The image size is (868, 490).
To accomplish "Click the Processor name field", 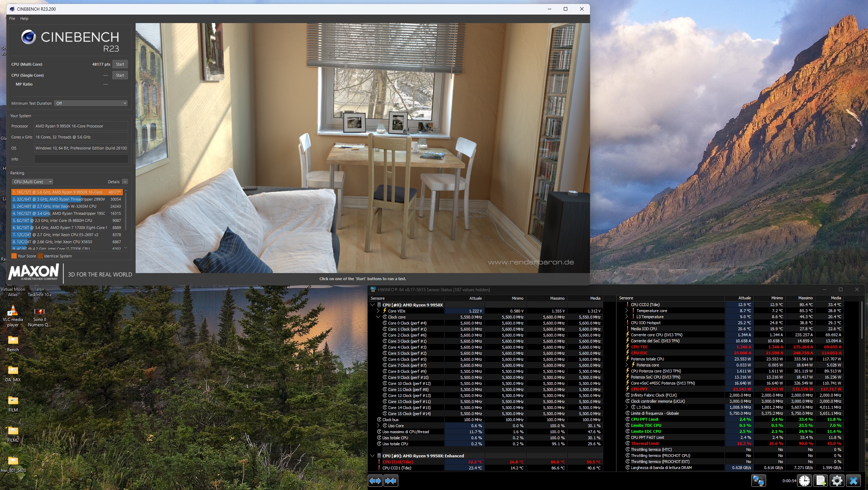I will tap(81, 126).
